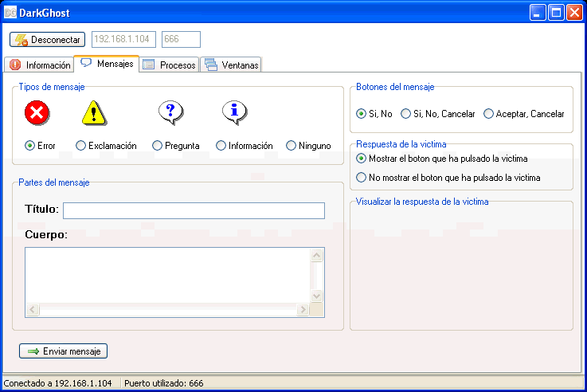
Task: Open the Ventanas tab
Action: tap(231, 65)
